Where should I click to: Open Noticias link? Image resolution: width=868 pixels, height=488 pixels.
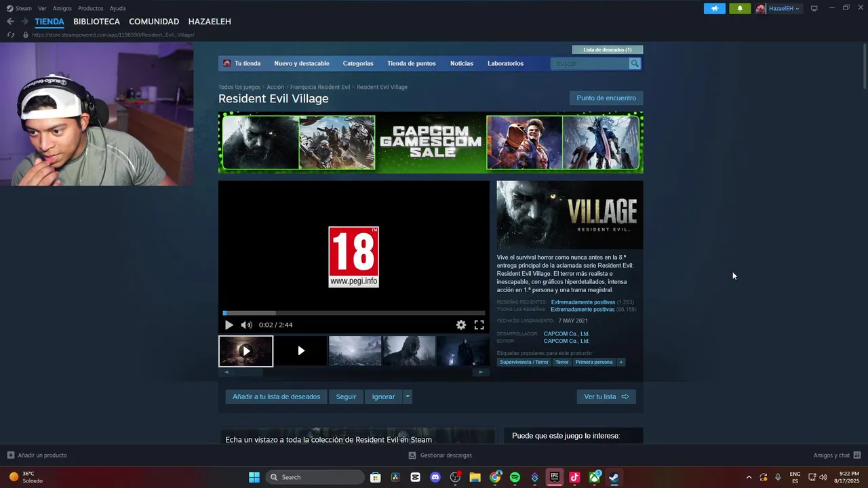coord(462,64)
